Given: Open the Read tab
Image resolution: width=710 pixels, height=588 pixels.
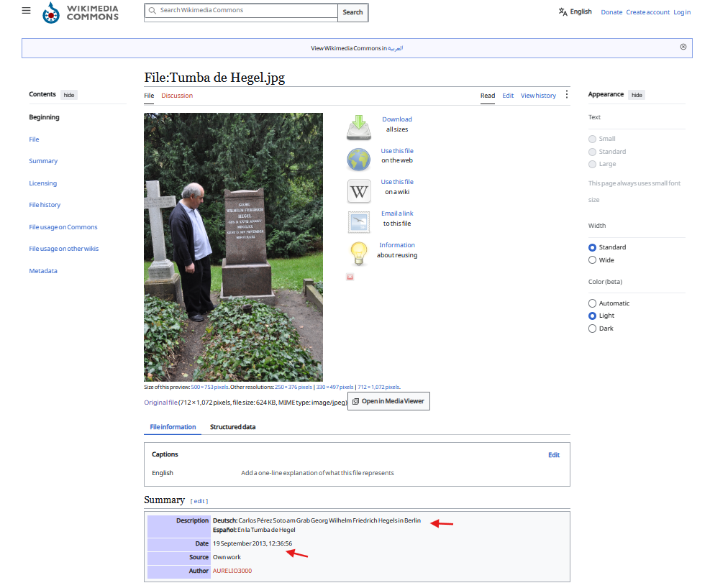Looking at the screenshot, I should point(488,96).
